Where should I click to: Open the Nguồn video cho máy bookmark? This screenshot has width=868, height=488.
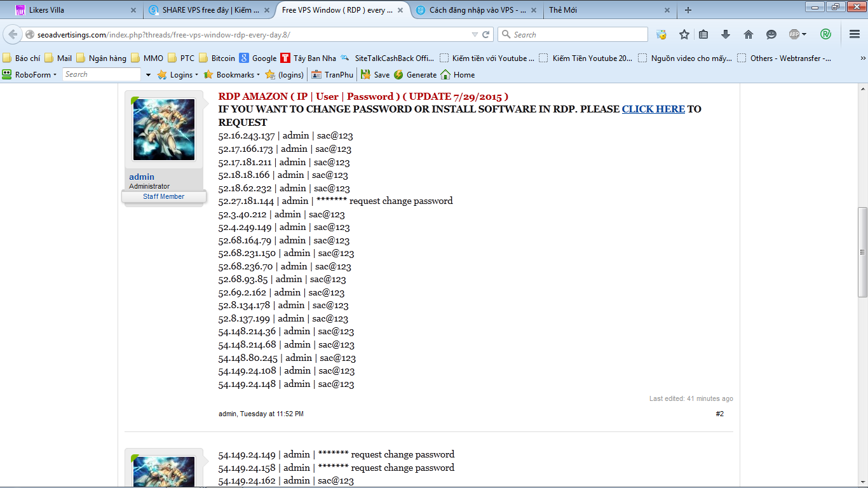tap(685, 58)
